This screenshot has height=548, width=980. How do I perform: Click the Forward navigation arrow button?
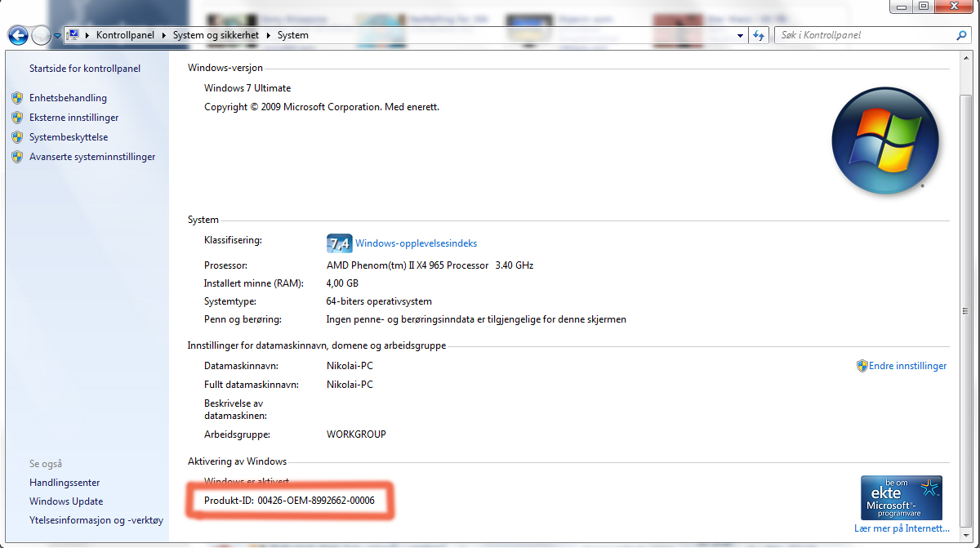(x=41, y=35)
